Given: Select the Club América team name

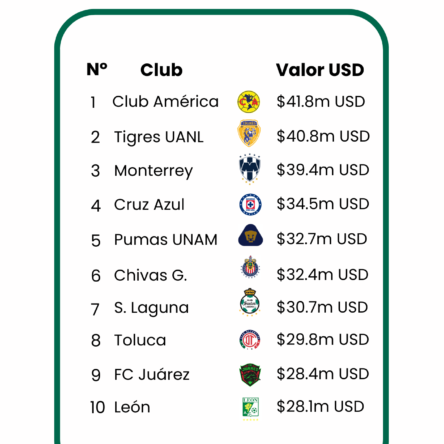Looking at the screenshot, I should point(165,102).
